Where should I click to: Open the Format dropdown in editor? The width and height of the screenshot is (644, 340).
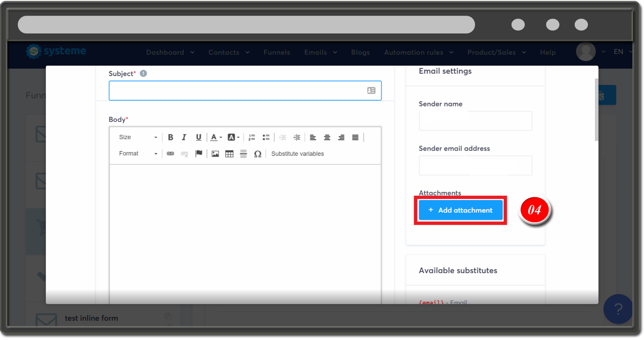(x=137, y=154)
